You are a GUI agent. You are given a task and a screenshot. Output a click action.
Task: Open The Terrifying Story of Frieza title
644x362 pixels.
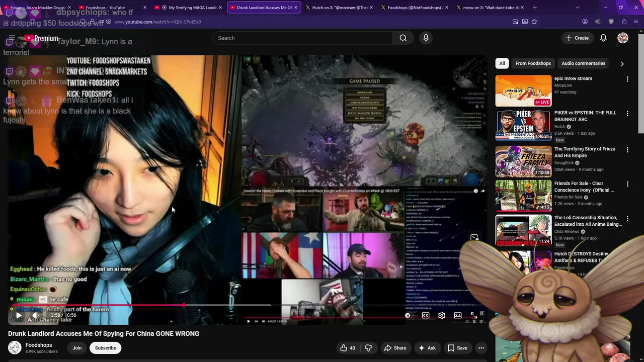(x=585, y=152)
